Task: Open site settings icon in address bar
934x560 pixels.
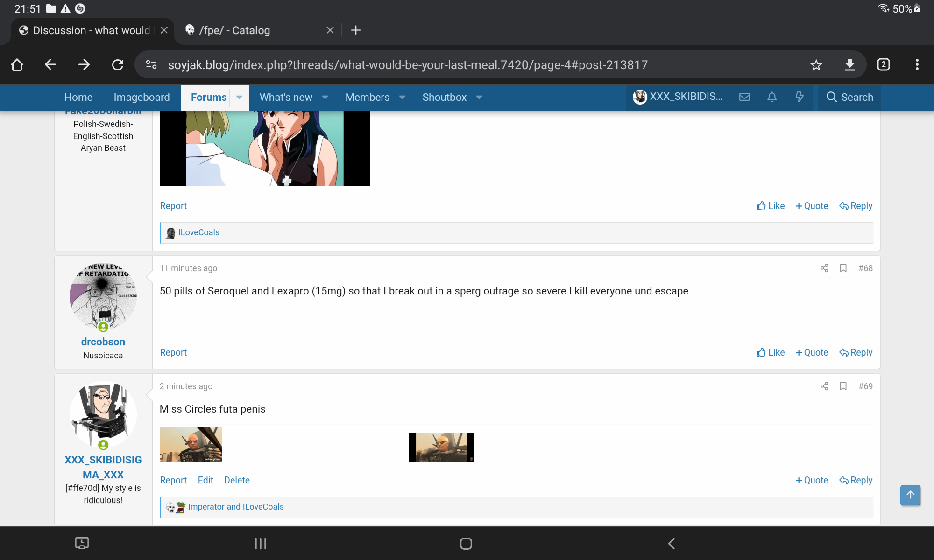Action: pyautogui.click(x=151, y=65)
